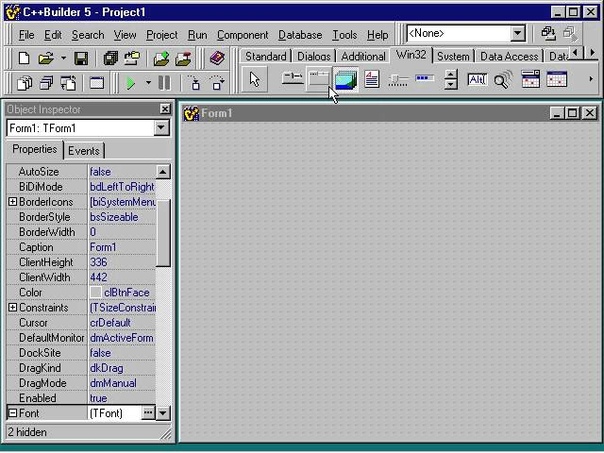This screenshot has height=453, width=604.
Task: Switch to the Data Access palette tab
Action: 509,56
